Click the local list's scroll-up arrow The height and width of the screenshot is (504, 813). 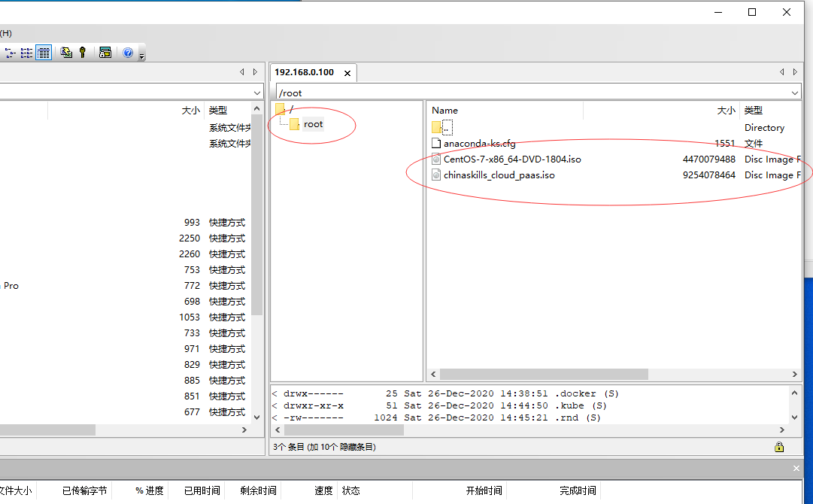pos(256,108)
